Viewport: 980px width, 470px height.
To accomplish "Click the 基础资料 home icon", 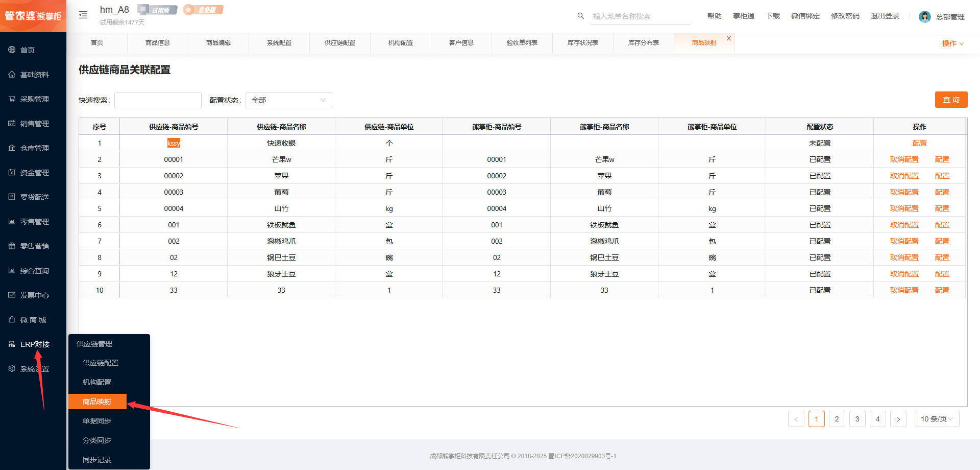I will [x=12, y=74].
